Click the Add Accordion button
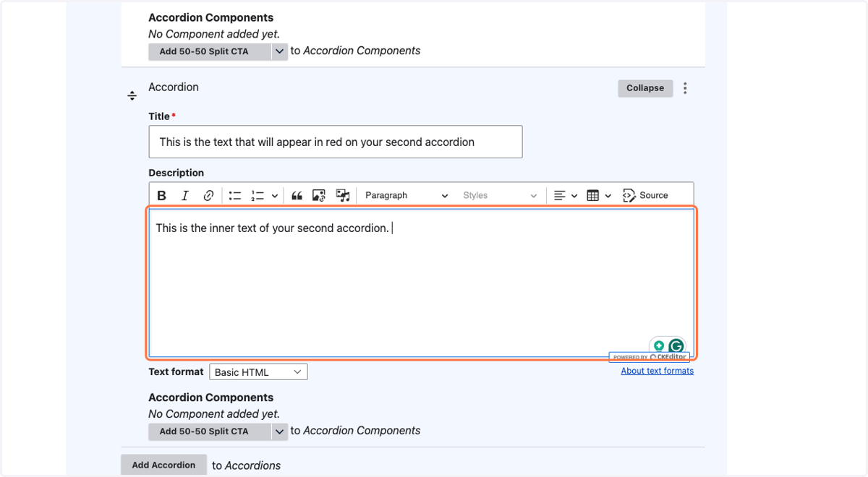 pos(163,465)
